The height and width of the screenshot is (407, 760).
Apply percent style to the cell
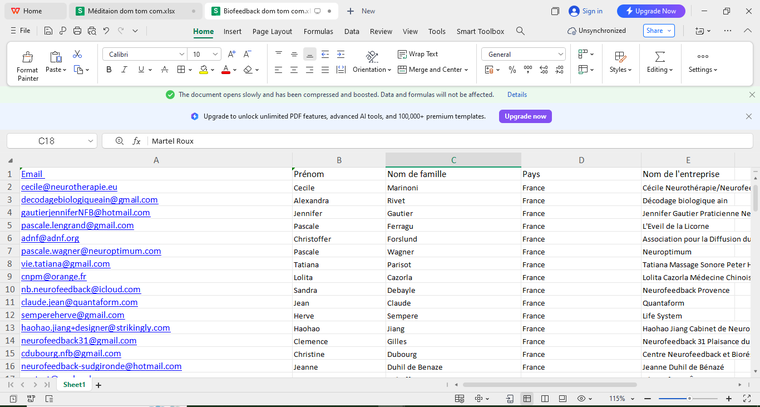(x=512, y=70)
